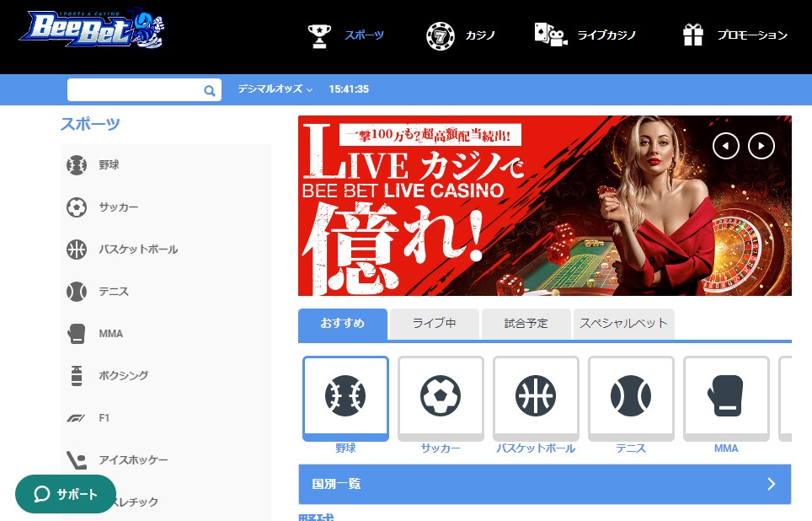Click into the search input field
The image size is (812, 521).
tap(135, 89)
